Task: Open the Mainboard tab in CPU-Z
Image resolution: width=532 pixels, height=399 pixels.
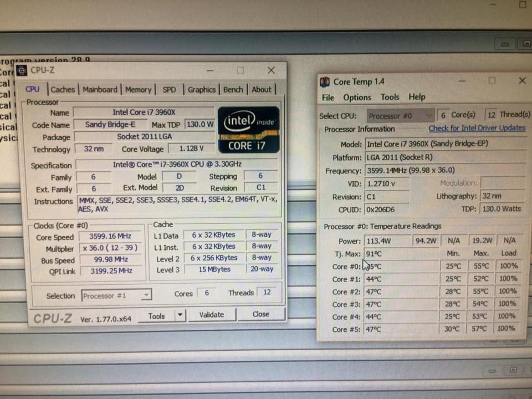Action: [x=100, y=90]
